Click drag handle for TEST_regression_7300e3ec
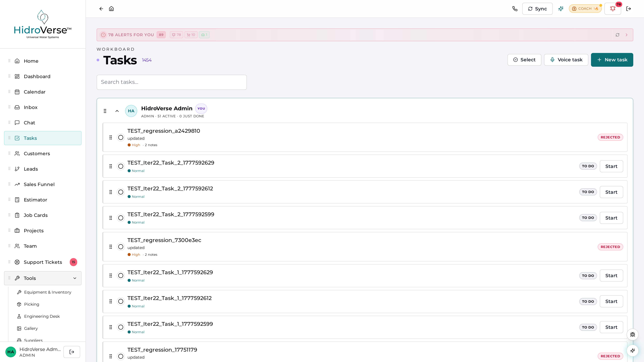This screenshot has width=644, height=362. [111, 247]
